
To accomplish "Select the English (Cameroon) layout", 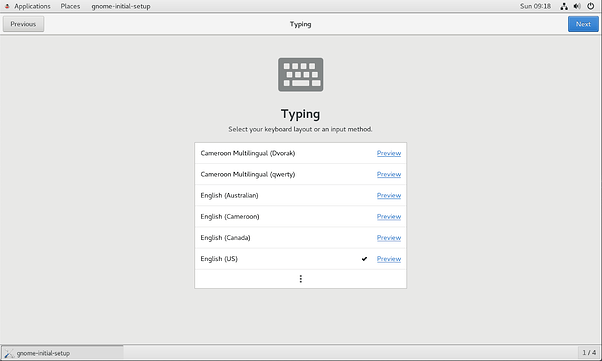I will click(301, 217).
